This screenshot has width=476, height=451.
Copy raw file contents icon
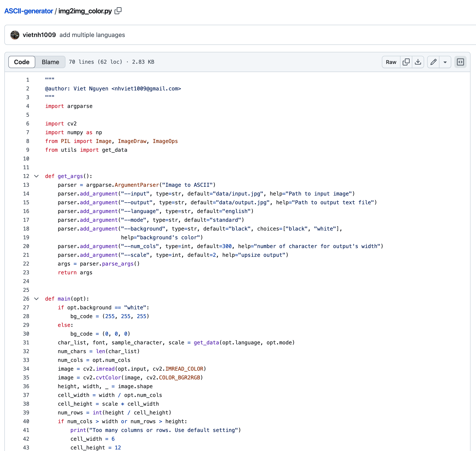click(x=406, y=62)
